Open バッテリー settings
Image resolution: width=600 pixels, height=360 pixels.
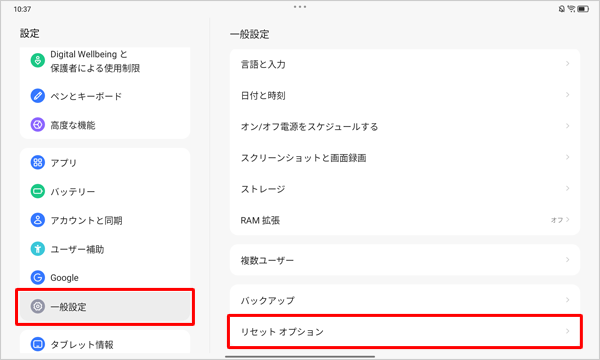pyautogui.click(x=105, y=191)
